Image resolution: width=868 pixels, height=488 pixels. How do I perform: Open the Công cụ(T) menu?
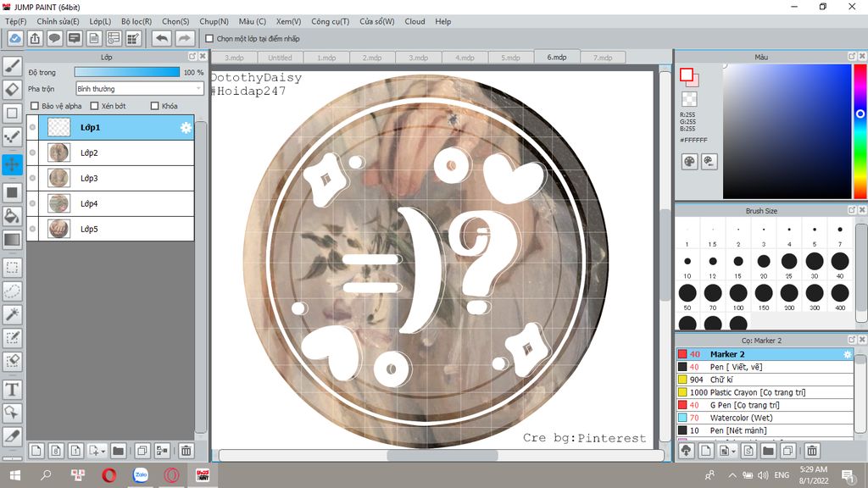[x=331, y=21]
